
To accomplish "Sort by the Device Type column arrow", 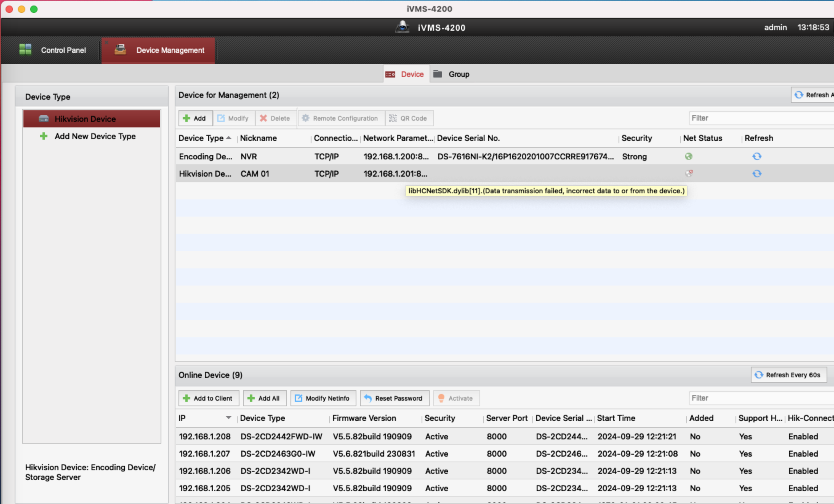I will 229,138.
